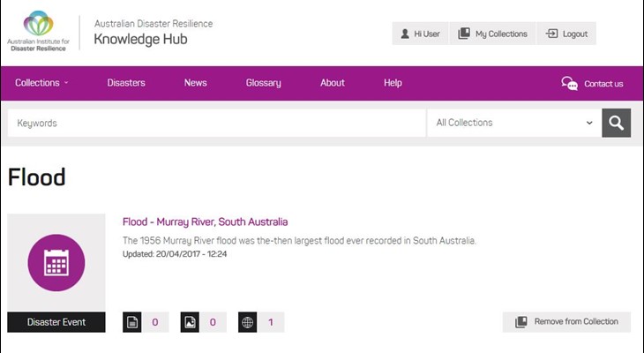Click the Logout button
The image size is (644, 353).
tap(565, 34)
